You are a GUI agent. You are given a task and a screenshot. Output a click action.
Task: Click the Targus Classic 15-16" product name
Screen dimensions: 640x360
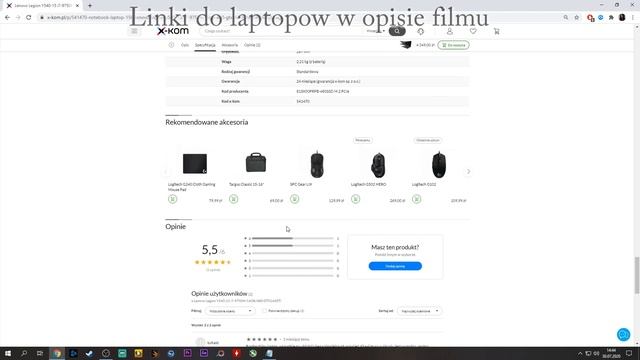247,184
